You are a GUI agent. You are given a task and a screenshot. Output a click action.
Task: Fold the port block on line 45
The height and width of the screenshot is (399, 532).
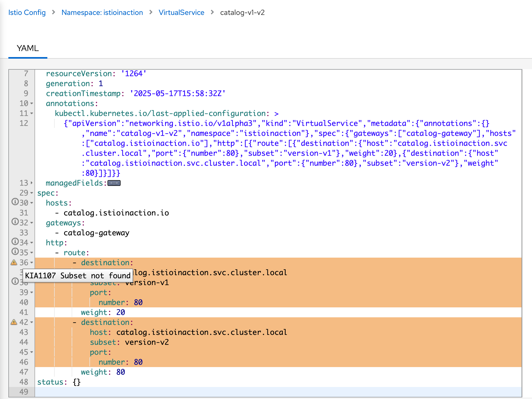[32, 352]
